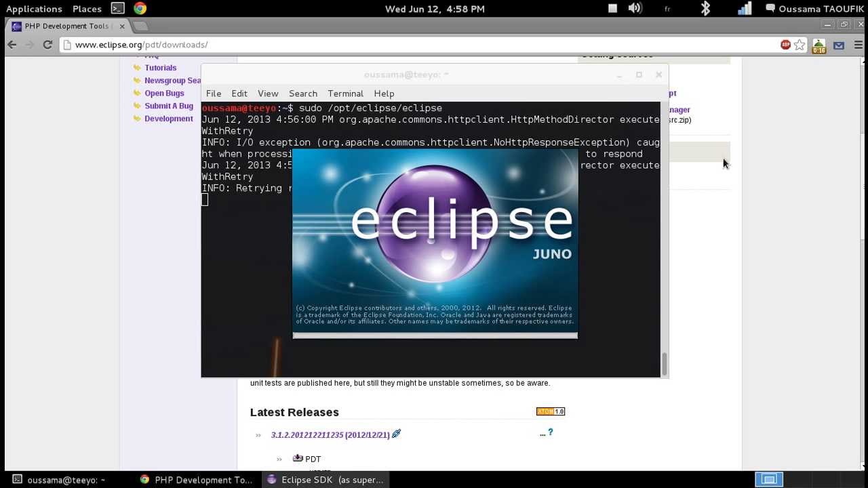The width and height of the screenshot is (868, 488).
Task: Open the Bluetooth indicator menu
Action: coord(705,9)
